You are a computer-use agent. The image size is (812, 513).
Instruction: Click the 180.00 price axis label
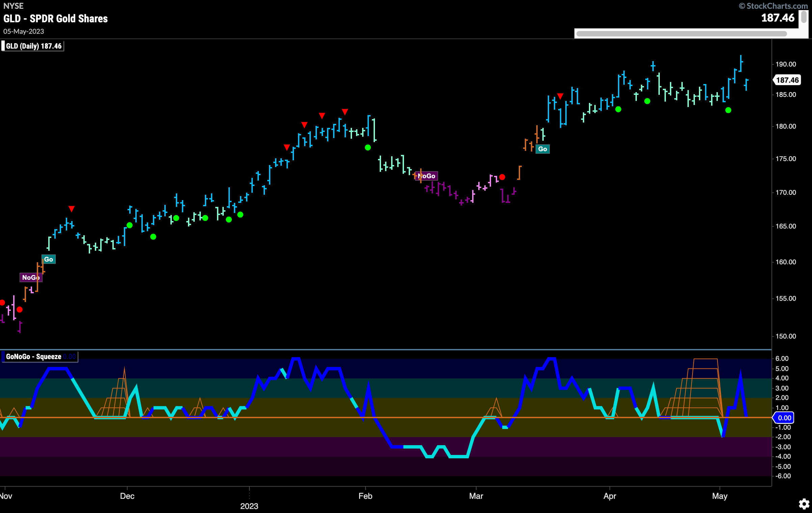[x=786, y=126]
